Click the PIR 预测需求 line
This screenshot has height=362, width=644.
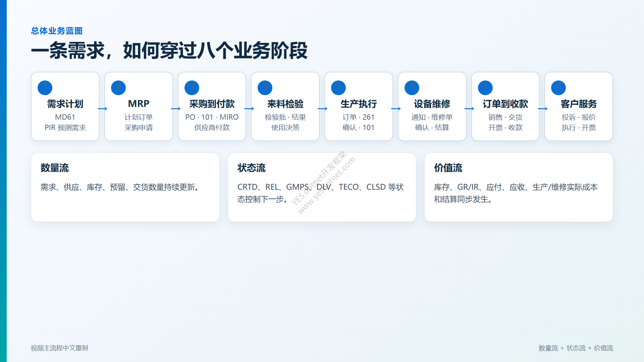click(x=65, y=128)
